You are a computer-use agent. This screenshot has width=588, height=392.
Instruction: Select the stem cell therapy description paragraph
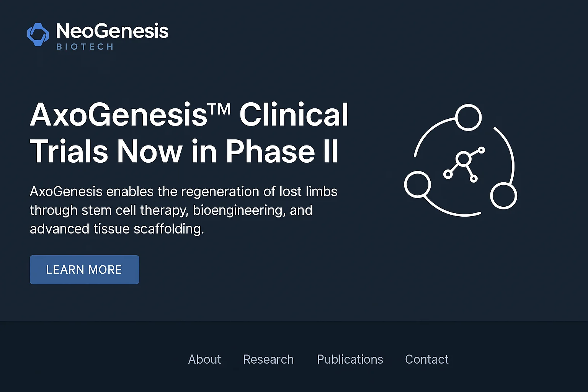[184, 210]
